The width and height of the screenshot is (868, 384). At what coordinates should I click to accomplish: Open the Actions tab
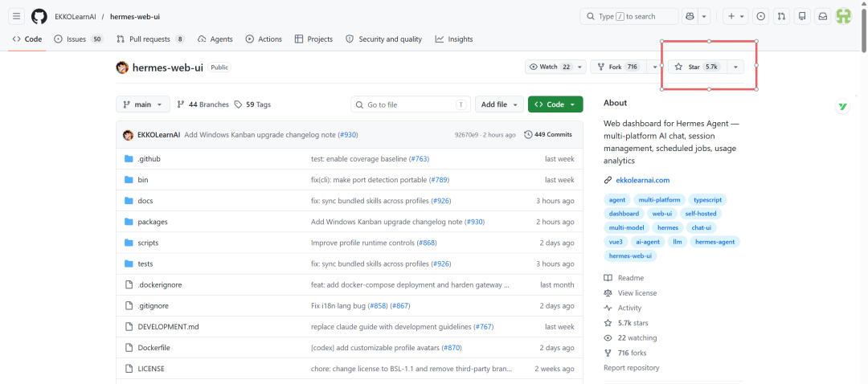(264, 39)
